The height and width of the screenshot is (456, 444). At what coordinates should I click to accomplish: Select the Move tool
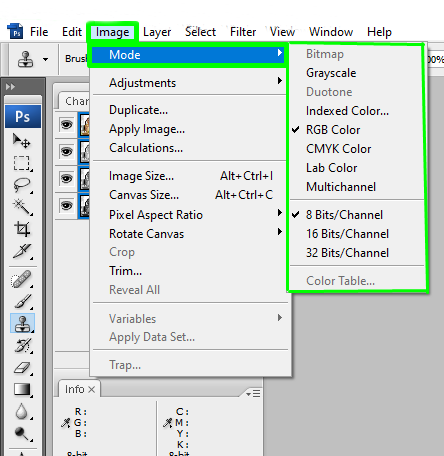point(22,141)
